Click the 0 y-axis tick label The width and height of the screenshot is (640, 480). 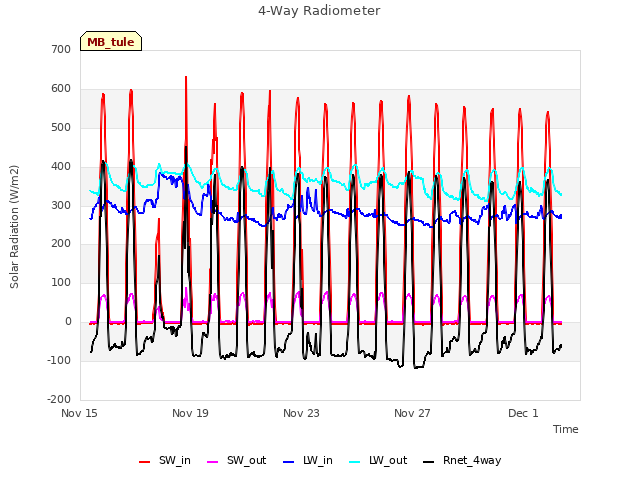point(68,322)
